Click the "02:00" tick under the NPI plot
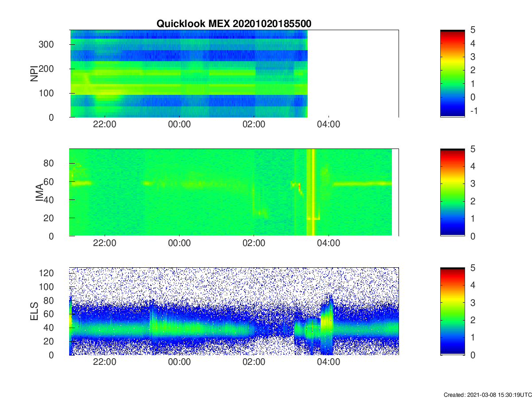Viewport: 532px width, 399px height. (x=254, y=125)
